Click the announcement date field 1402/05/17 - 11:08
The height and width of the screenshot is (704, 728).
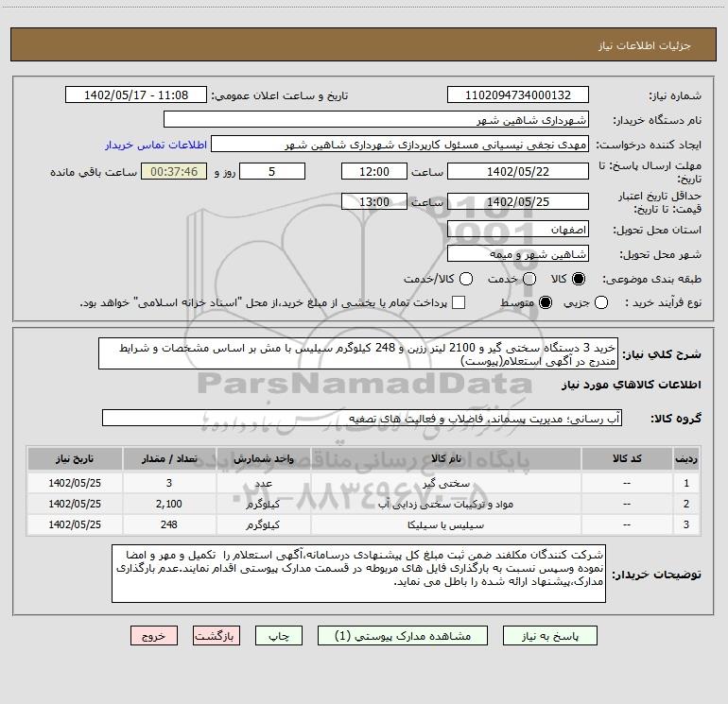(x=136, y=95)
